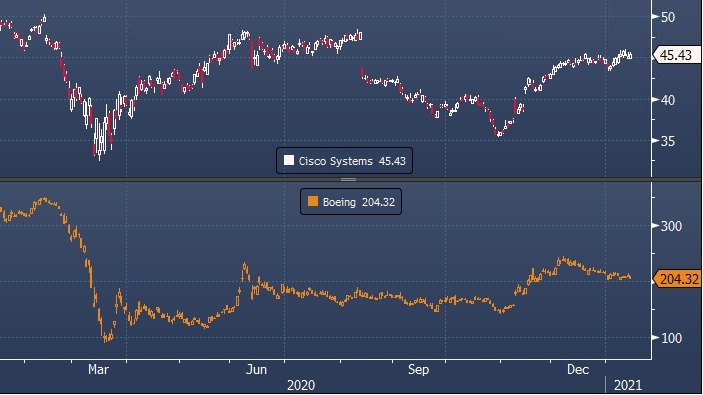This screenshot has width=703, height=395.
Task: Click the Jun label on time axis
Action: pyautogui.click(x=257, y=369)
